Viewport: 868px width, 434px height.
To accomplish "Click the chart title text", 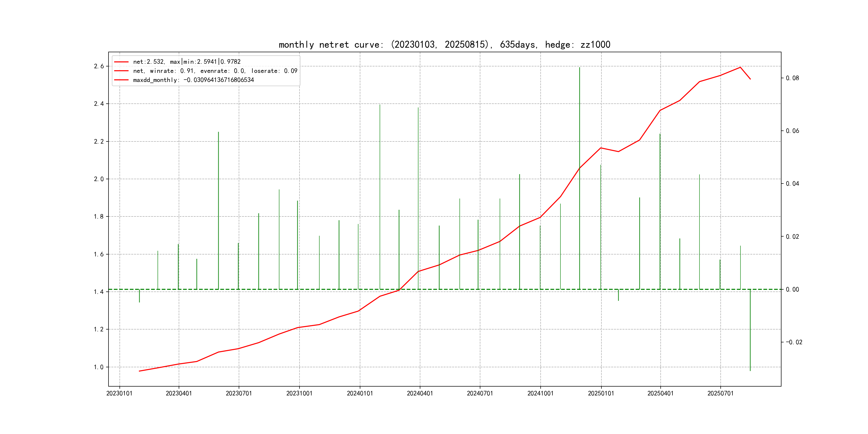I will tap(444, 44).
